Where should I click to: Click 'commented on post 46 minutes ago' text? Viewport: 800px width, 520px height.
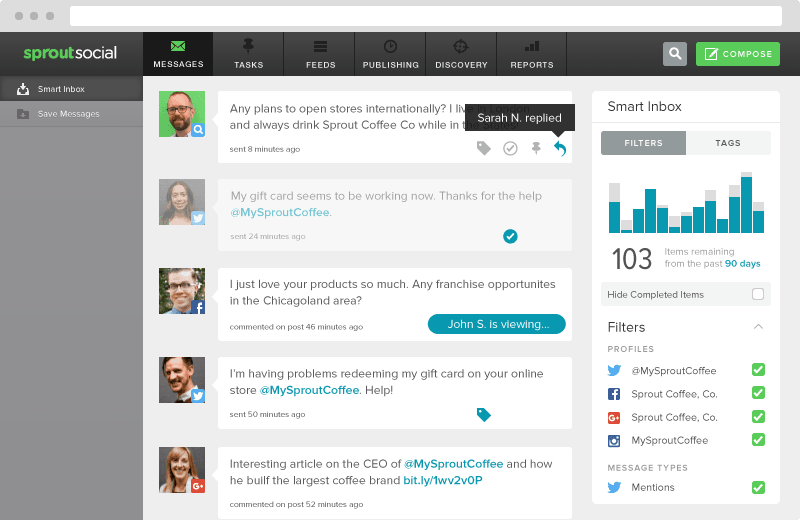click(296, 327)
